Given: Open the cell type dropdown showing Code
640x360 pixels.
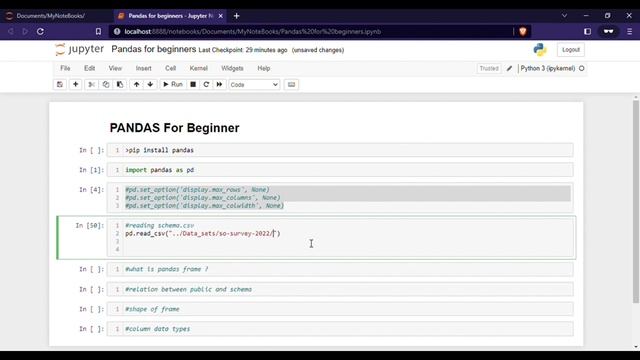Looking at the screenshot, I should pyautogui.click(x=254, y=84).
